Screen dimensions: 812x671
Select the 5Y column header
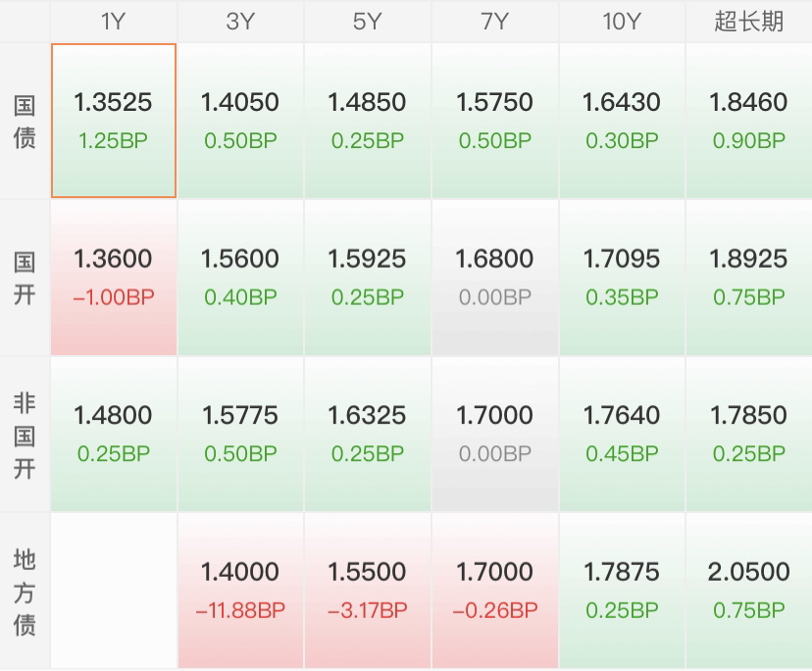[x=368, y=22]
